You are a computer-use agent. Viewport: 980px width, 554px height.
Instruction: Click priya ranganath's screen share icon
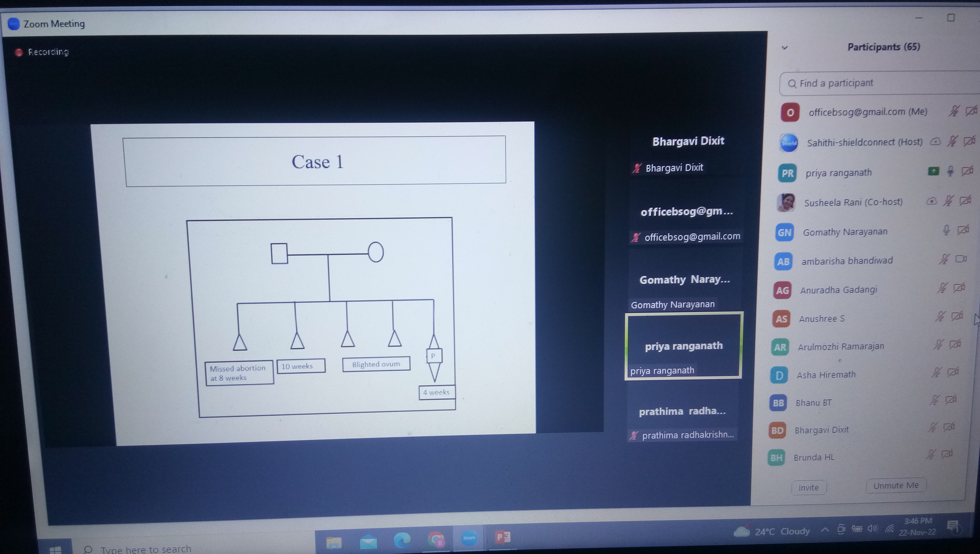click(x=933, y=171)
